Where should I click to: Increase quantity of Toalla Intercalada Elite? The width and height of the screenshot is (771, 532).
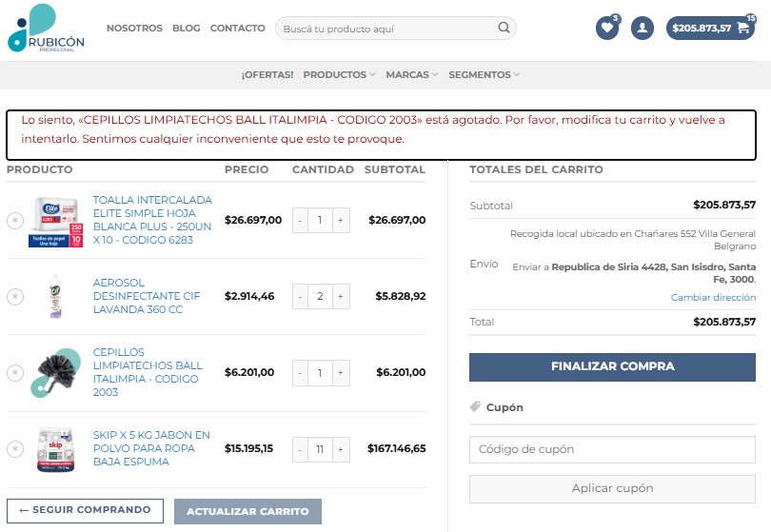point(341,220)
